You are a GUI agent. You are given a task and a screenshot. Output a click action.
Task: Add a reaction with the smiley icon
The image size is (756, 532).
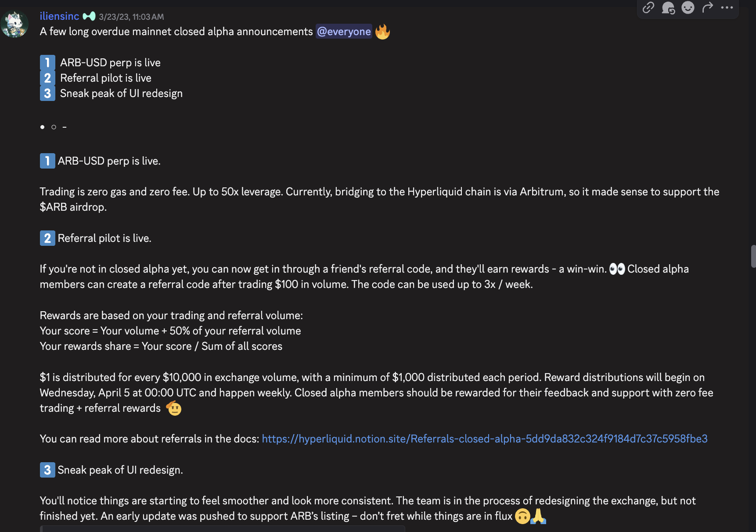point(688,8)
